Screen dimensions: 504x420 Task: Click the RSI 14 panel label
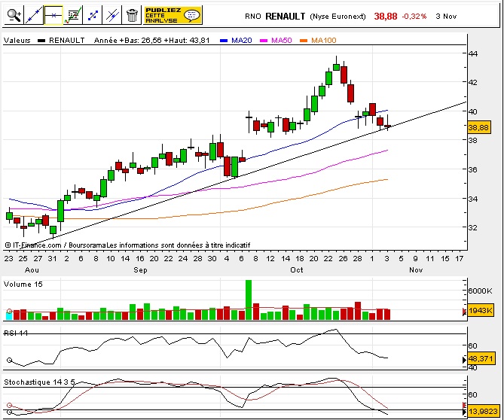[x=16, y=333]
